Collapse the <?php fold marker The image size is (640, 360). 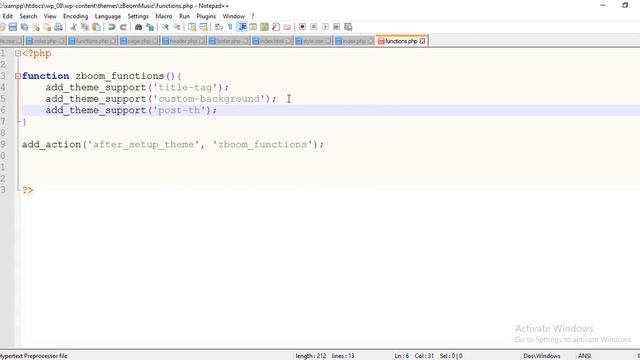click(18, 53)
